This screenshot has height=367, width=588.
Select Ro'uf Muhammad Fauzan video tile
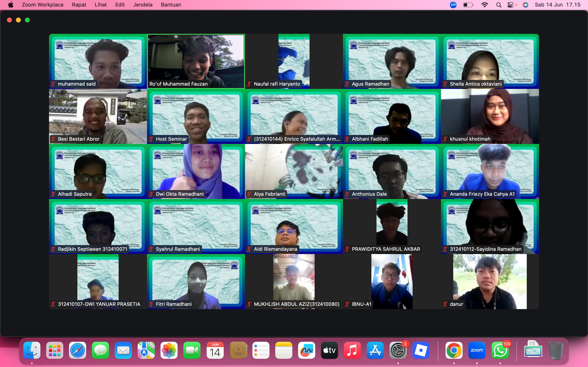[196, 61]
